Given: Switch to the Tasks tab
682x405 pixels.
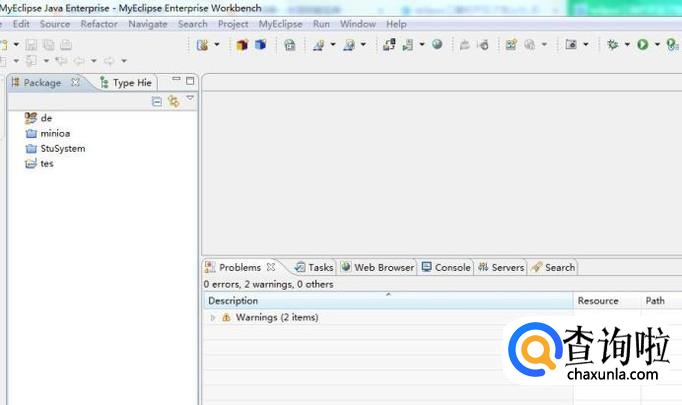Looking at the screenshot, I should click(314, 267).
